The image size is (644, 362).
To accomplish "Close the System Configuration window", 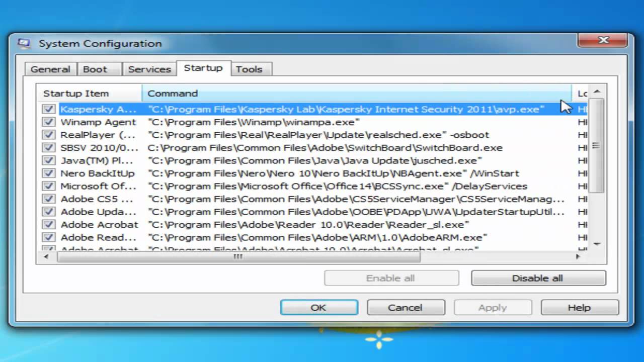I will coord(603,41).
